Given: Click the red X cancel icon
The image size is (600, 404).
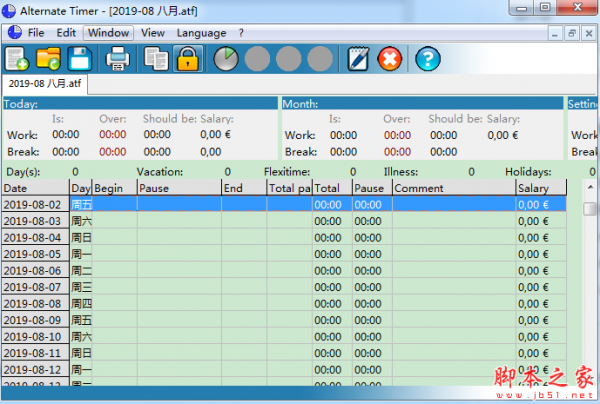Looking at the screenshot, I should (389, 59).
